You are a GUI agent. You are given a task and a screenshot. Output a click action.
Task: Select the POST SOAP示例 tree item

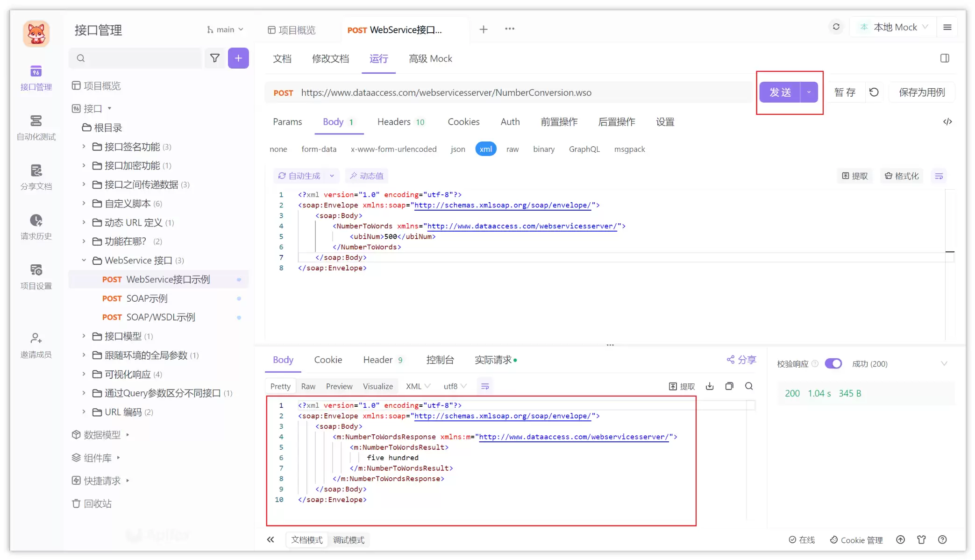tap(158, 298)
